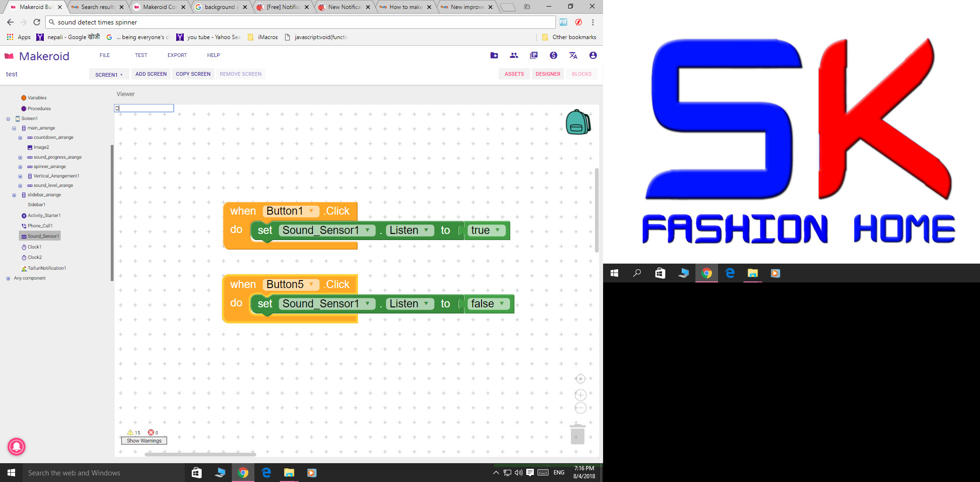
Task: Click the address bar search field
Action: (x=301, y=22)
